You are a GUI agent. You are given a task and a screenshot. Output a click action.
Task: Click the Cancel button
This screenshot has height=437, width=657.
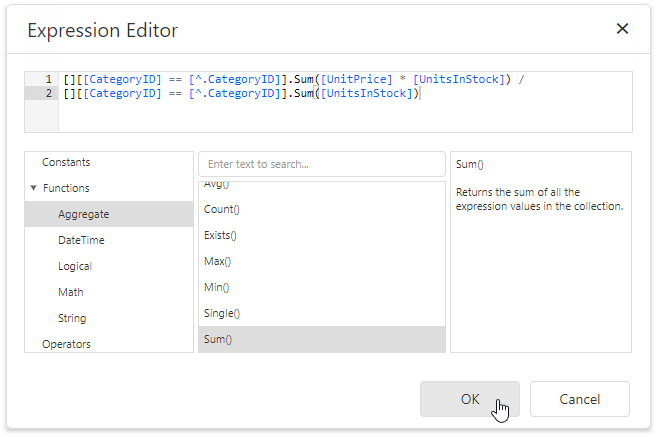(579, 399)
